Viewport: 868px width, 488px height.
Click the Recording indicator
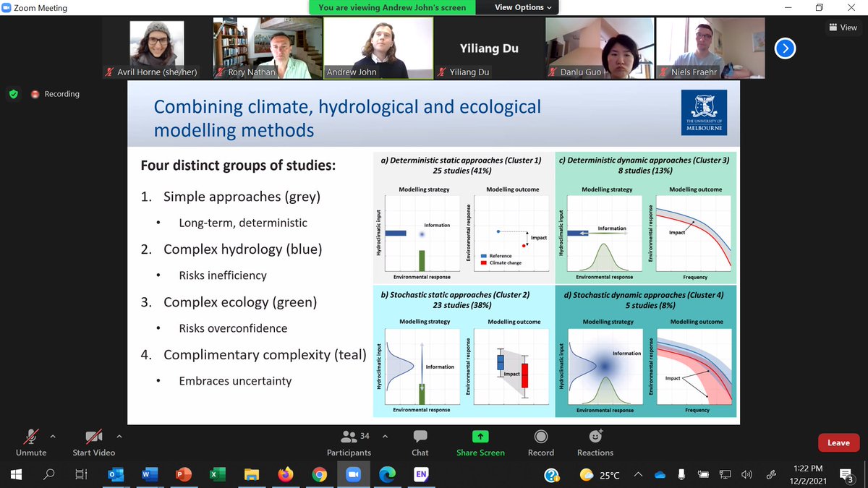click(54, 94)
